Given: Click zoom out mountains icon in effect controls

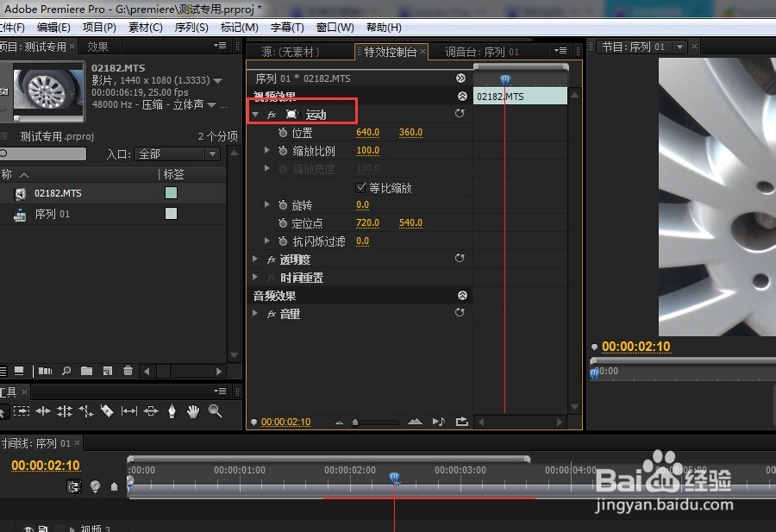Looking at the screenshot, I should pyautogui.click(x=339, y=422).
